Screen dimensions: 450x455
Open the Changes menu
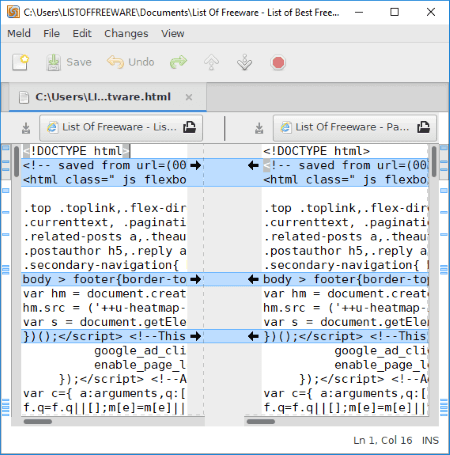coord(126,33)
